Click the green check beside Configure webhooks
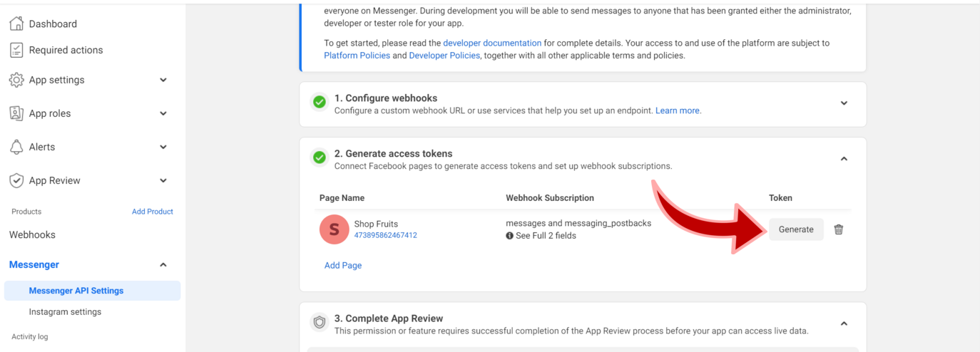Viewport: 980px width, 352px height. (320, 103)
